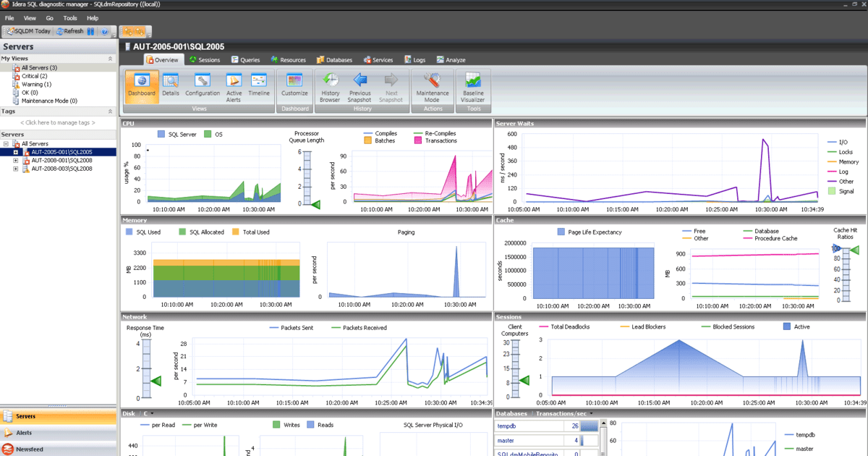The height and width of the screenshot is (456, 868).
Task: Enable Maintenance Mode for server
Action: point(433,87)
